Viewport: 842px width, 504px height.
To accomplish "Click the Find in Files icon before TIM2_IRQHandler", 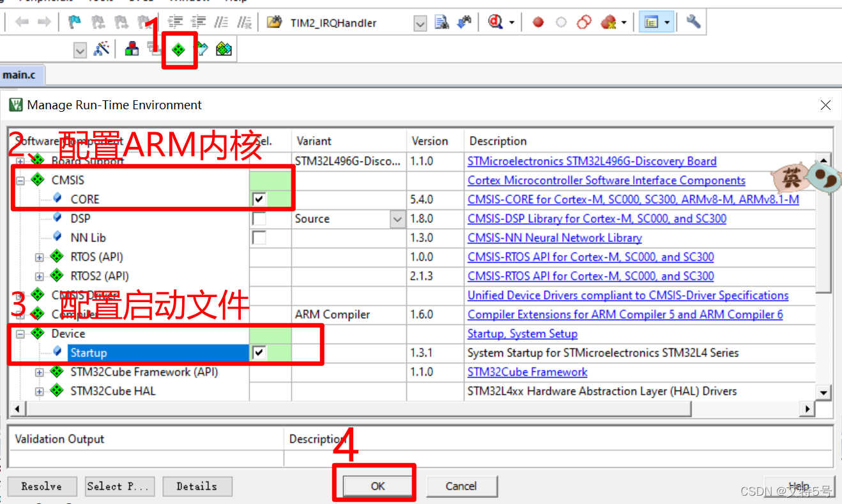I will click(274, 22).
